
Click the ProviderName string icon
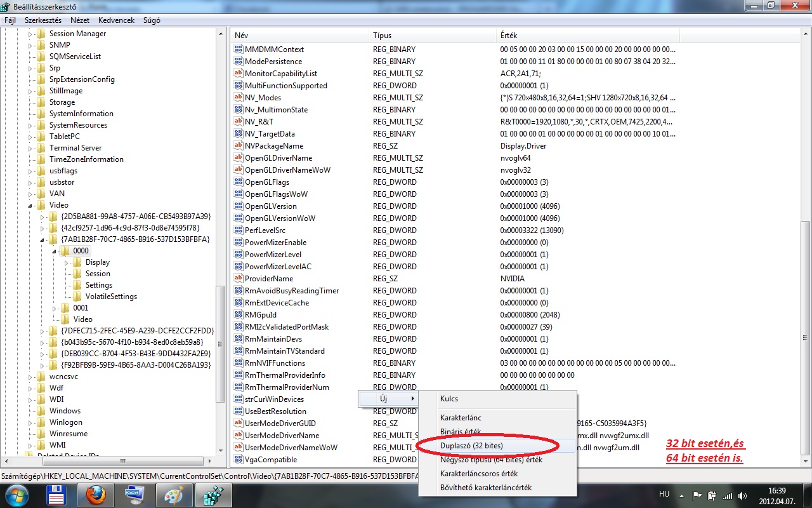239,279
